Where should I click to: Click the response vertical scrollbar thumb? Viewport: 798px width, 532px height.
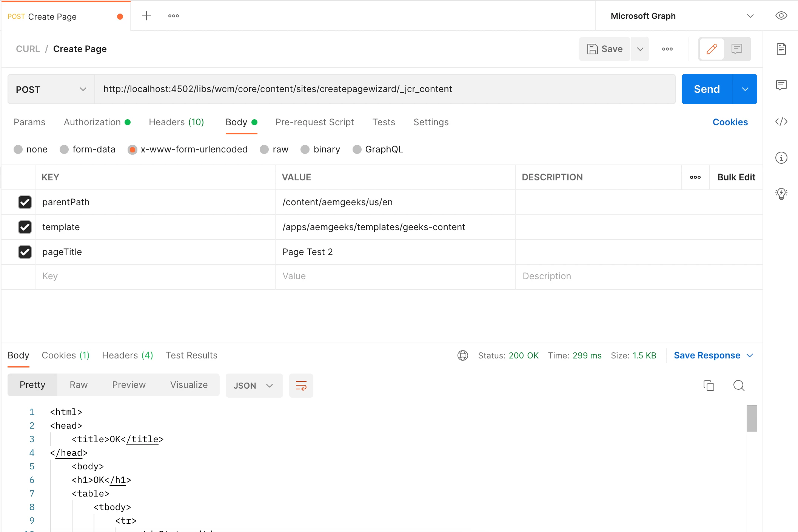click(752, 418)
